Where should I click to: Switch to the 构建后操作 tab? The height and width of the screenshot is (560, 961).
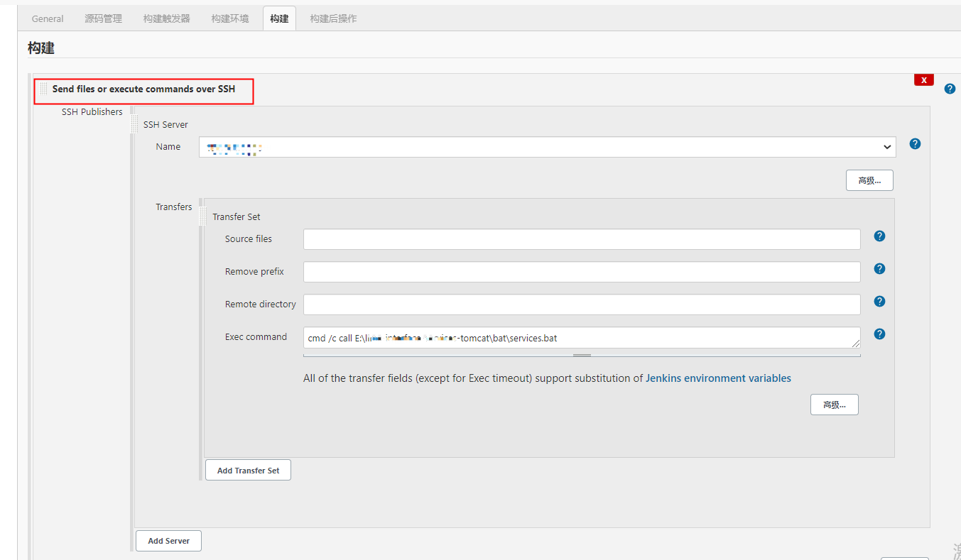point(333,18)
